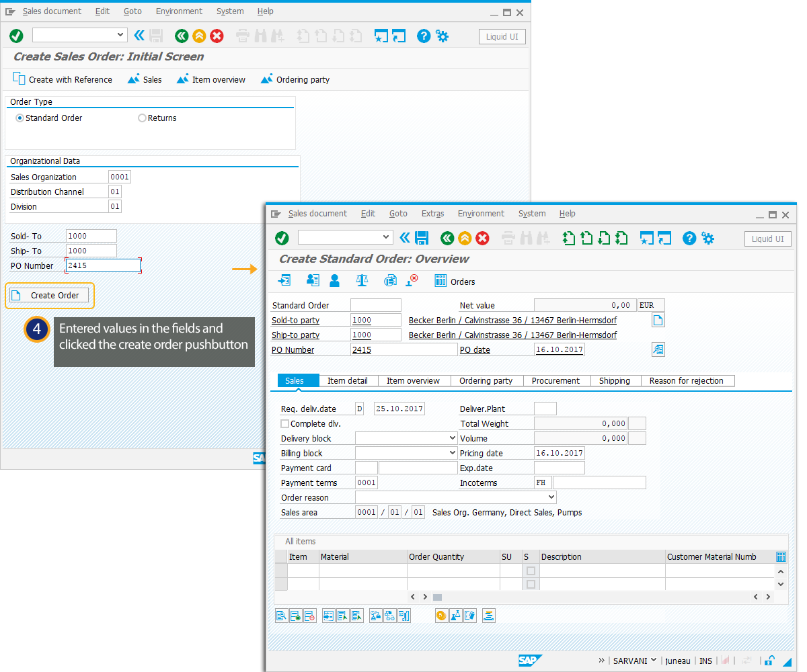
Task: Switch to Procurement tab
Action: point(555,381)
